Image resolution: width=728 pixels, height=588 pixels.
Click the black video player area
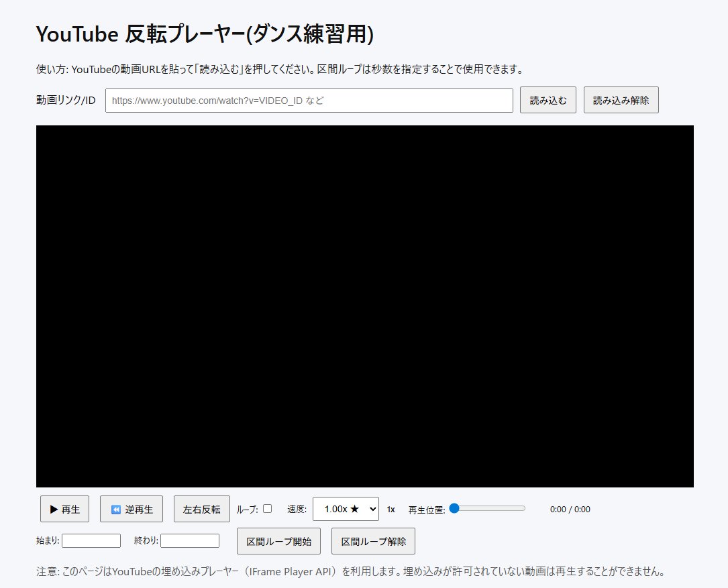(365, 306)
